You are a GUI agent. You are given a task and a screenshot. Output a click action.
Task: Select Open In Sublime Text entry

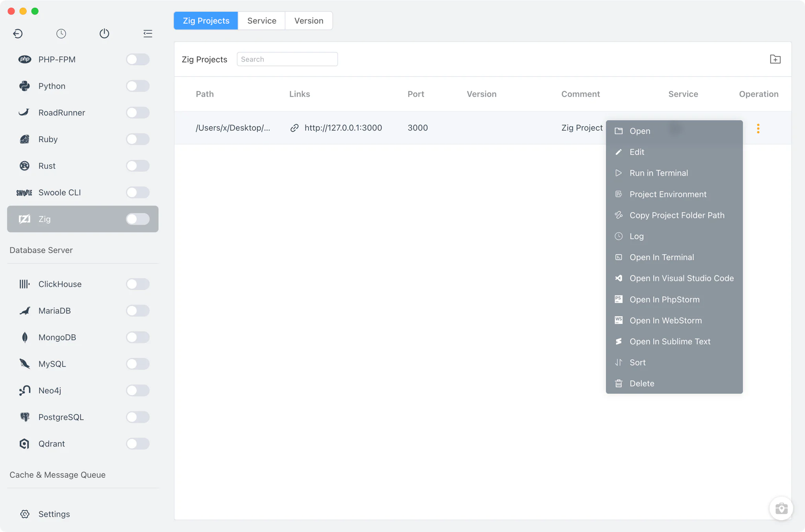point(674,341)
